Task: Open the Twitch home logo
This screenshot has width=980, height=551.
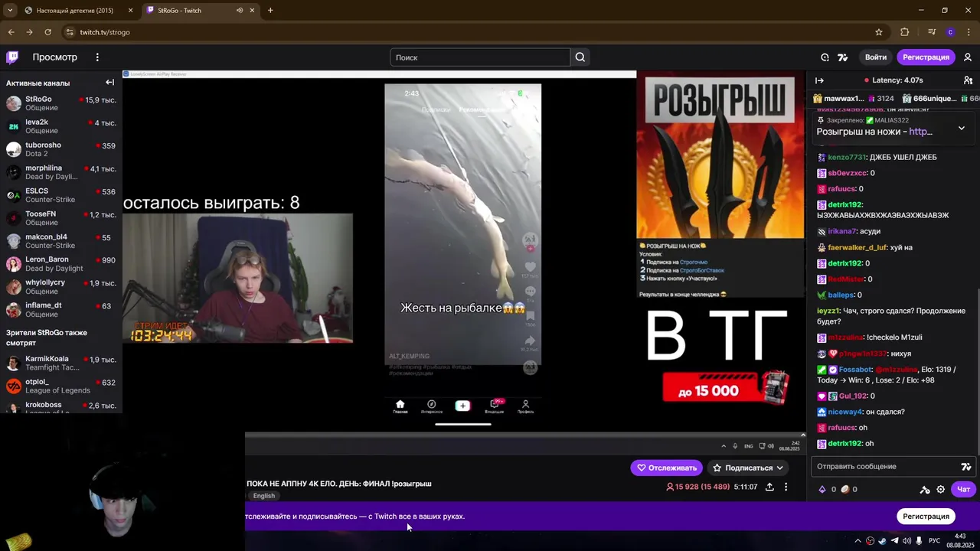Action: pos(12,57)
